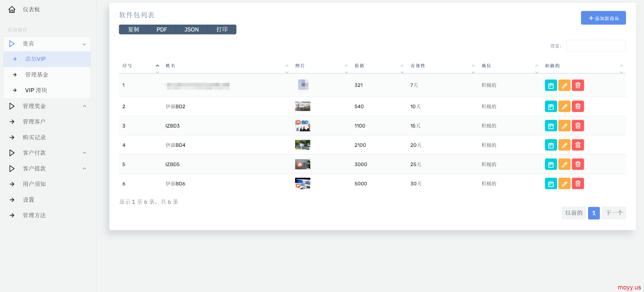Viewport: 644px width, 292px height.
Task: Export the table using the PDF button
Action: click(x=161, y=29)
